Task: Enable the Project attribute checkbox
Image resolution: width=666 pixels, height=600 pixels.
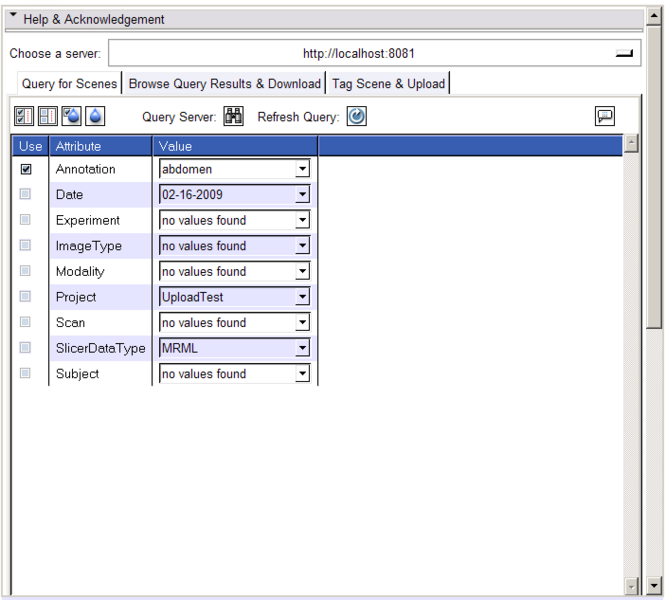Action: [26, 297]
